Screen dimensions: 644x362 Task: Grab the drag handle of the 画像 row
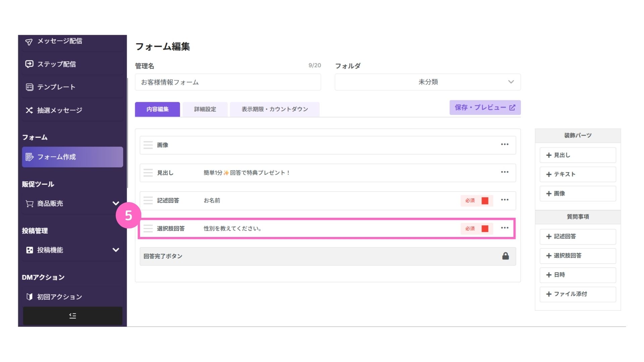148,145
